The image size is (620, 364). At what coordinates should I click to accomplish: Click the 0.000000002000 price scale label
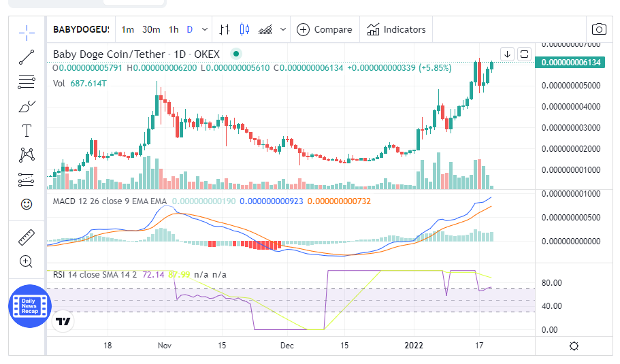[x=571, y=148]
